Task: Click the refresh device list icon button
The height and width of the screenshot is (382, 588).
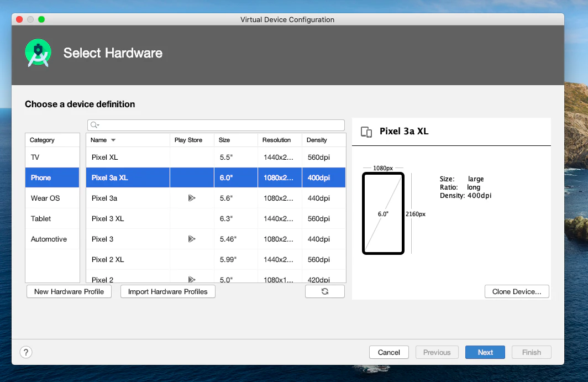Action: click(x=325, y=291)
